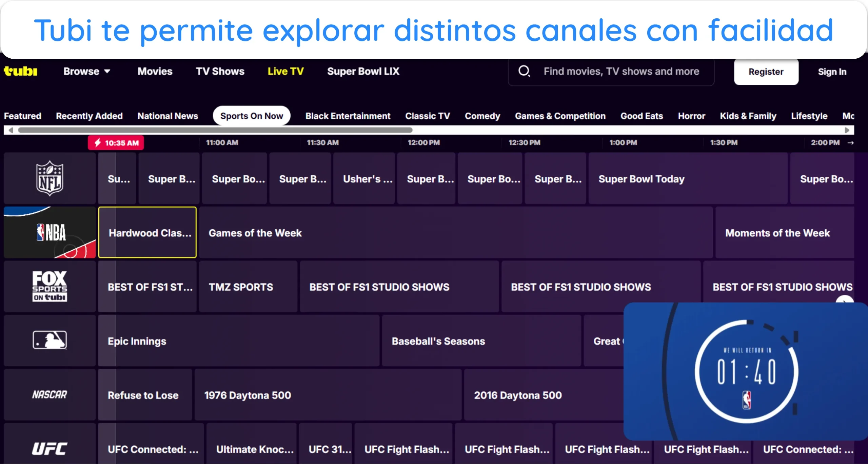The width and height of the screenshot is (868, 464).
Task: Click the horizontal category scrollbar thumb
Action: (215, 130)
